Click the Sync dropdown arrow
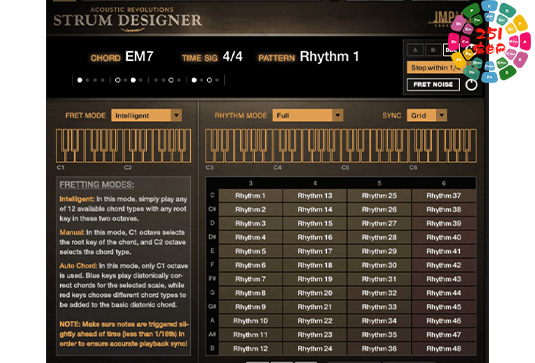 point(442,115)
